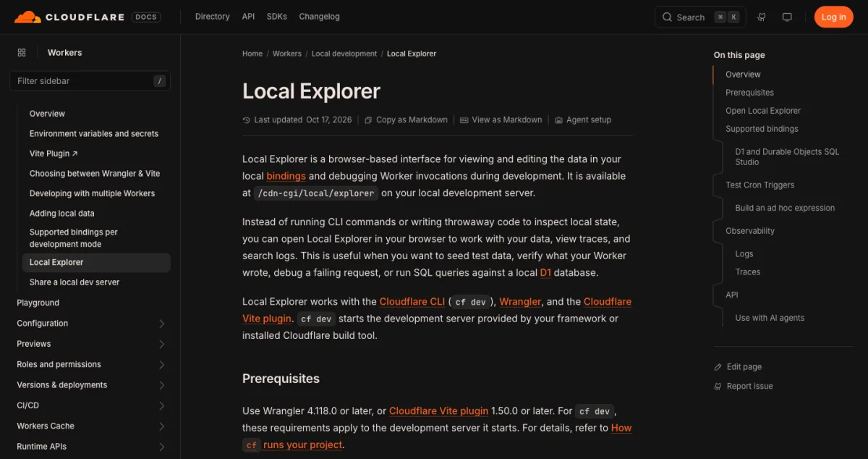Click the slash shortcut badge in filter
This screenshot has height=459, width=868.
[160, 81]
